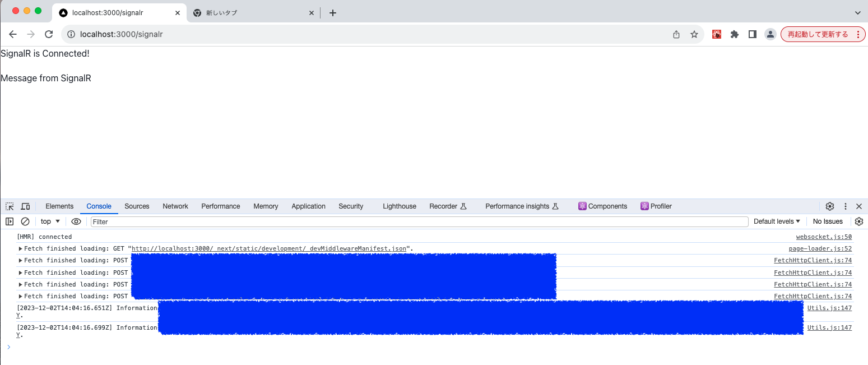Select the "Message from SignalR" text
Viewport: 868px width, 365px height.
coord(46,78)
